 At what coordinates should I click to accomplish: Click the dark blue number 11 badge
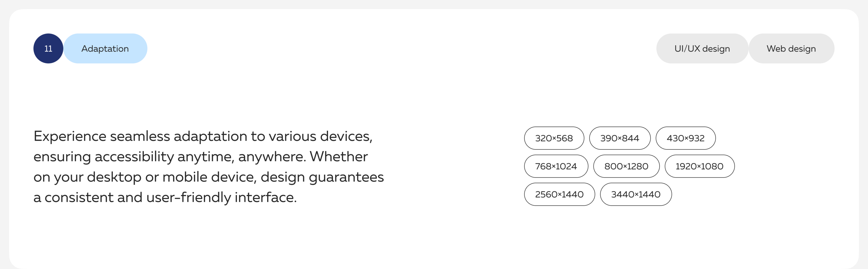coord(48,49)
